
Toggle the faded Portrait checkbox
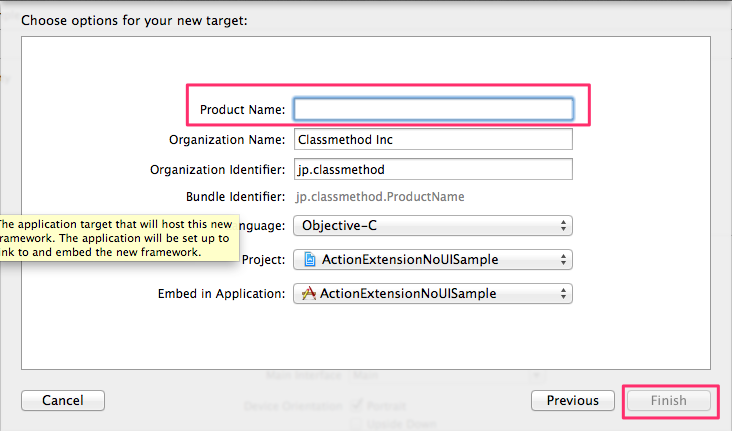pyautogui.click(x=357, y=405)
